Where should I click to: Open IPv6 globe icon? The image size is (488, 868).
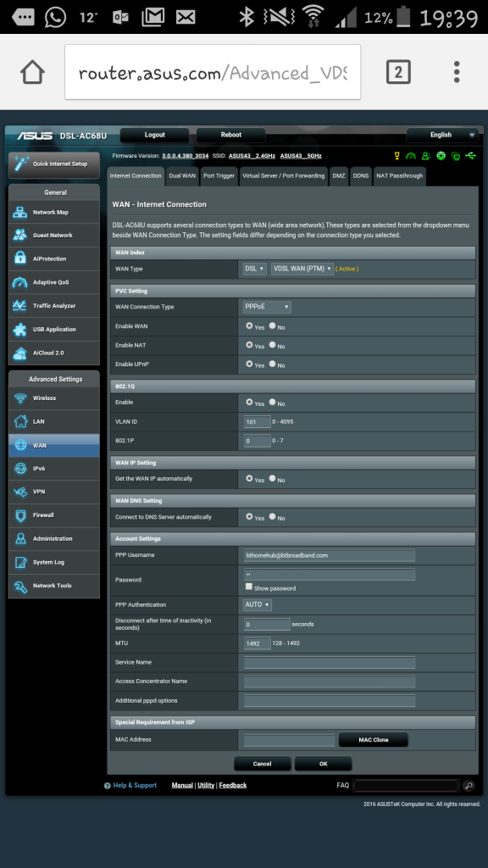[x=20, y=468]
